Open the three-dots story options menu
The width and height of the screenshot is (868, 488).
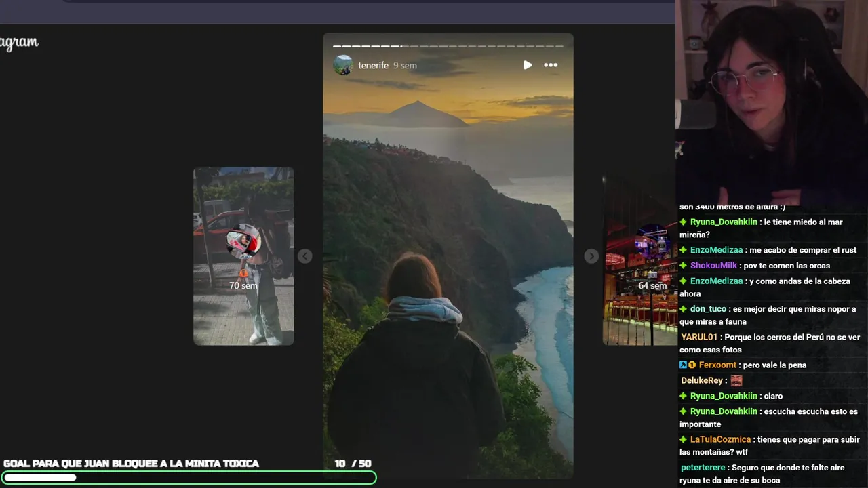pyautogui.click(x=551, y=65)
